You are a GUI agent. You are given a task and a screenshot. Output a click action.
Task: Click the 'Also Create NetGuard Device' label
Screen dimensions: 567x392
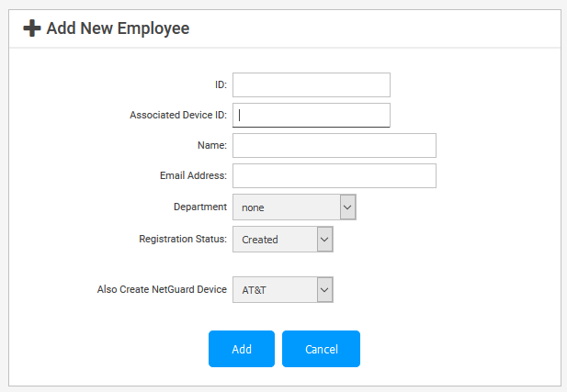point(162,289)
